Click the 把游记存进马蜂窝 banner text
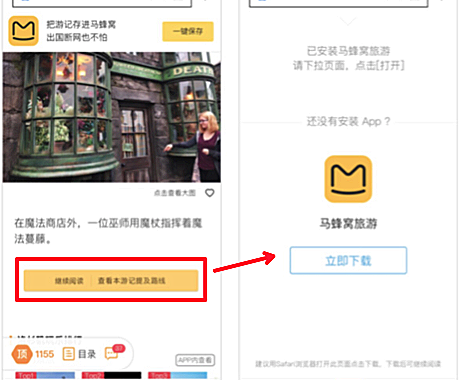Image resolution: width=459 pixels, height=380 pixels. click(x=81, y=24)
